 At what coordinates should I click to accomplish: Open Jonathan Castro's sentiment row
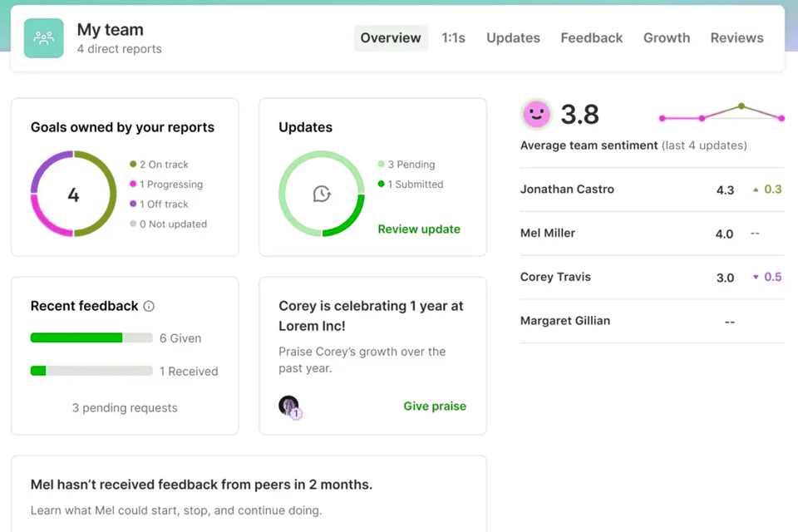tap(652, 190)
